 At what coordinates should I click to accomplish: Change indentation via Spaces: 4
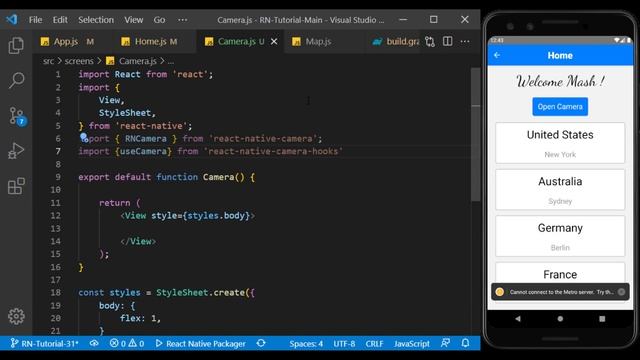tap(306, 344)
